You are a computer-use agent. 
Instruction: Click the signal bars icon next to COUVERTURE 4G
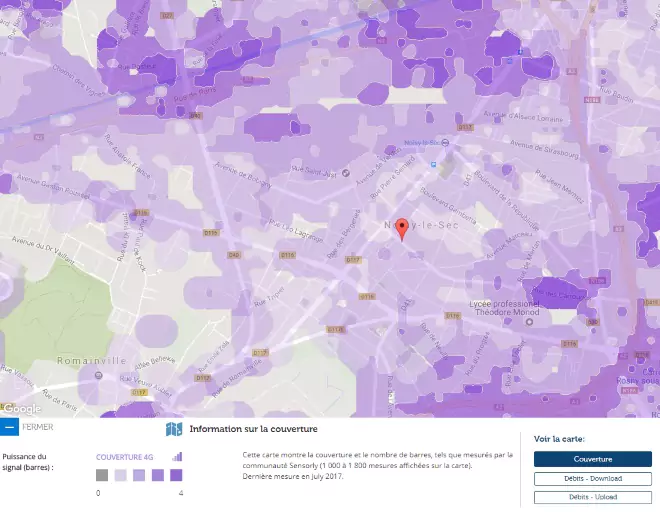pos(177,457)
